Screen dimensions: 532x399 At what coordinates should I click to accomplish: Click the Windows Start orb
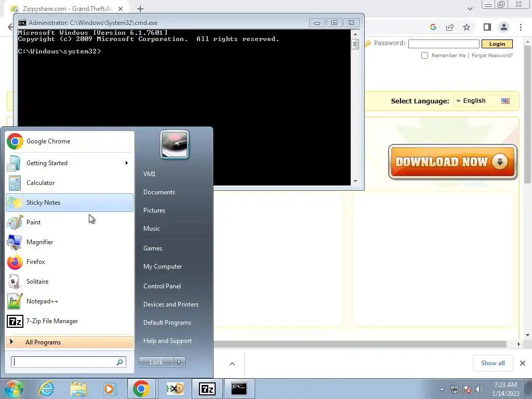14,389
